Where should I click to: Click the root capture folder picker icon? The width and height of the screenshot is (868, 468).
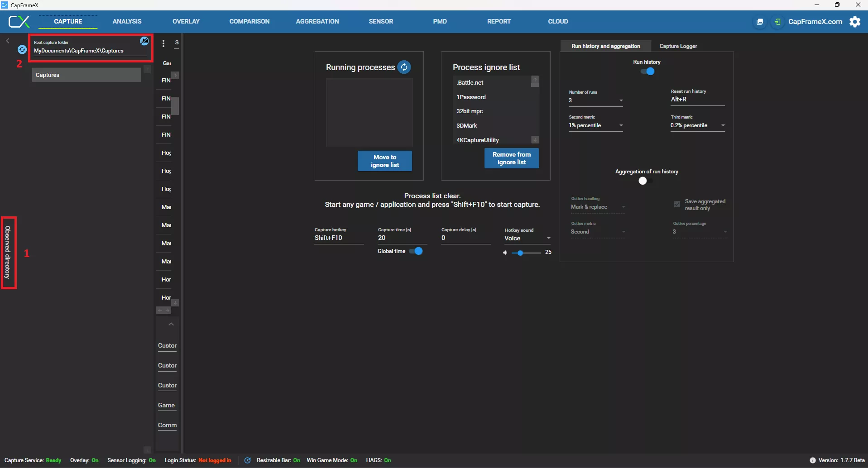pyautogui.click(x=144, y=41)
